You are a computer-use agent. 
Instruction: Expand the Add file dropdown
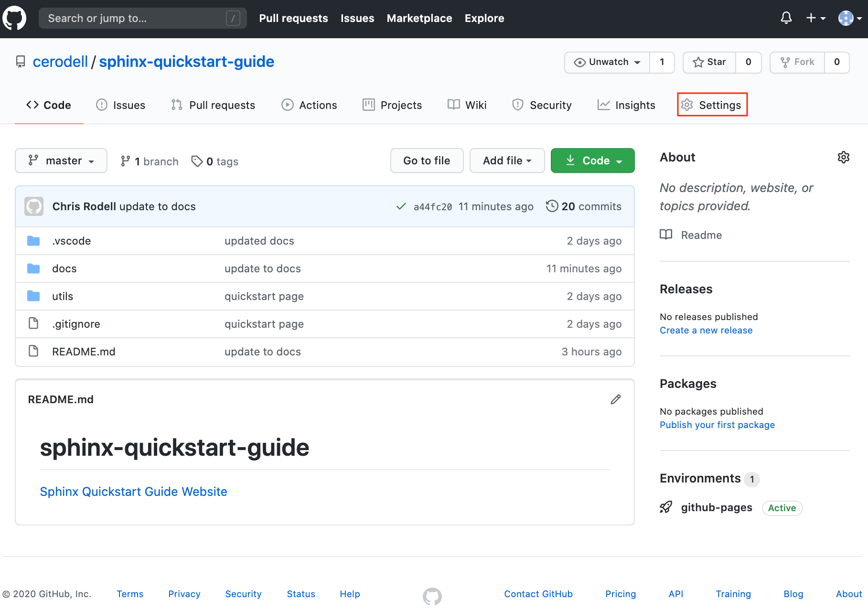coord(507,161)
